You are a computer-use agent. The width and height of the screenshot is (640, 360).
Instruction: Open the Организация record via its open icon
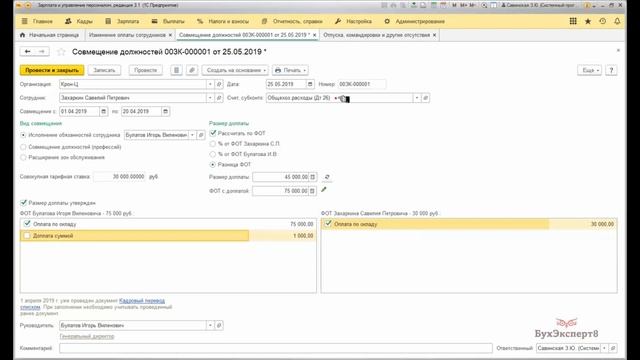(219, 84)
